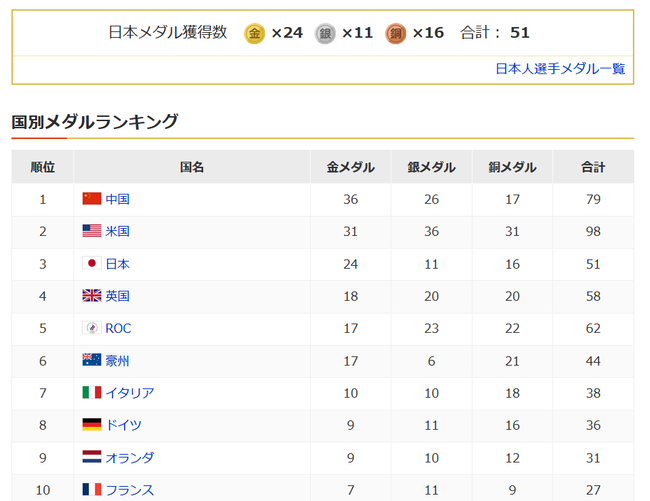Screen dimensions: 650x501
Task: Open the フランス country link
Action: pyautogui.click(x=129, y=490)
